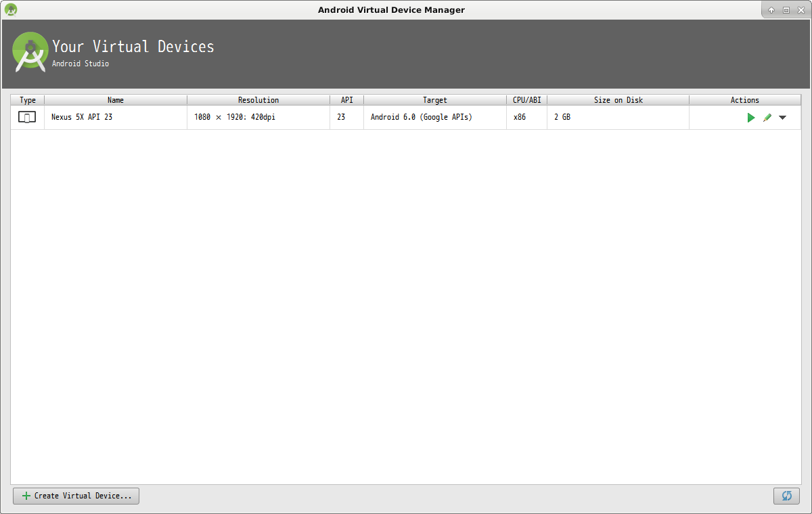The image size is (812, 514).
Task: Click the Type column header
Action: click(28, 100)
